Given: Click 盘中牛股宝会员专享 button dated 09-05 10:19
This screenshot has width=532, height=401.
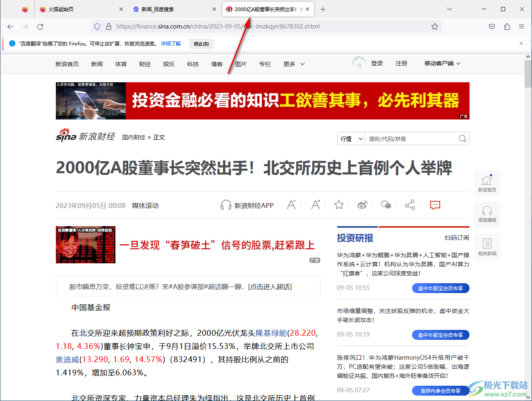Looking at the screenshot, I should [441, 335].
